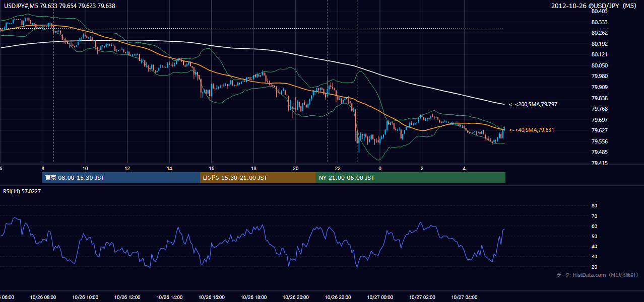This screenshot has width=644, height=302.
Task: Click the 10/27 00:00 time label
Action: pyautogui.click(x=380, y=297)
